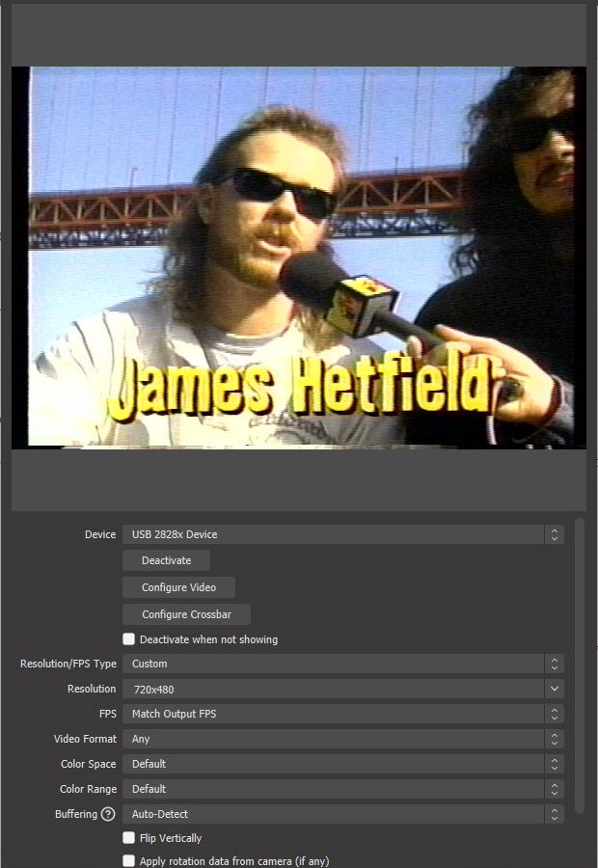Open the Configure Video settings
This screenshot has width=598, height=868.
(x=178, y=587)
